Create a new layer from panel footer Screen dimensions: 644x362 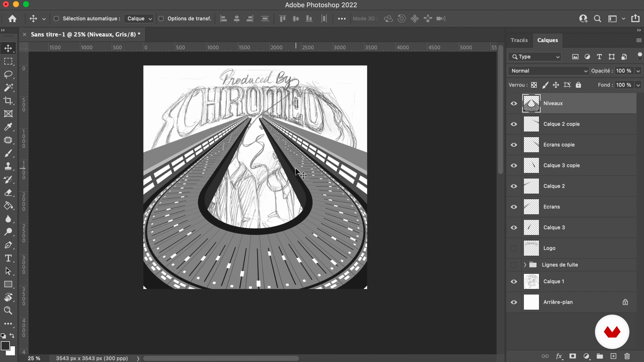point(613,356)
